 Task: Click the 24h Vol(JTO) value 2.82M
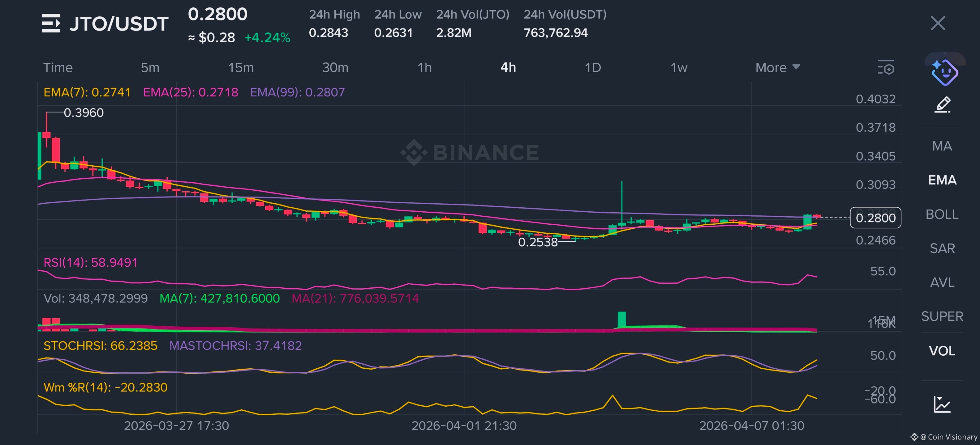point(454,33)
